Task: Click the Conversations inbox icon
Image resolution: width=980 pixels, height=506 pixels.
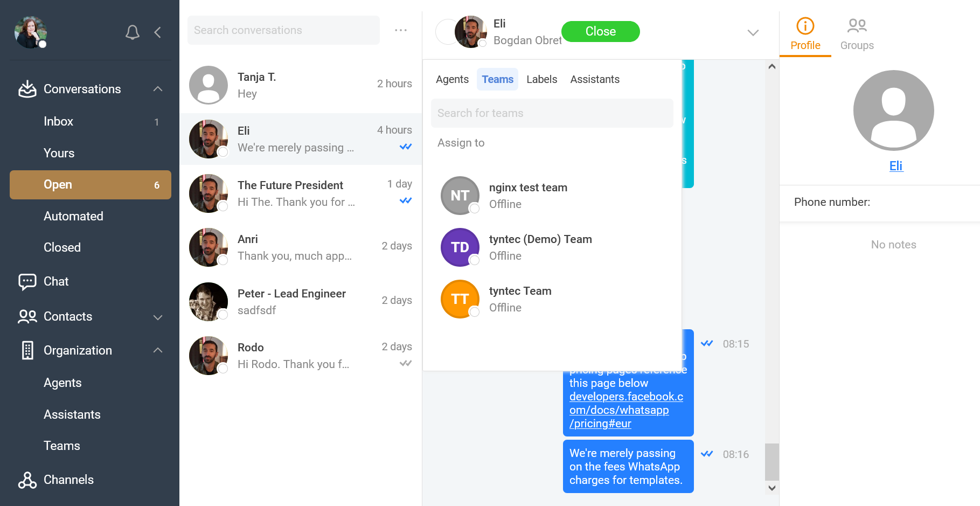Action: tap(27, 89)
